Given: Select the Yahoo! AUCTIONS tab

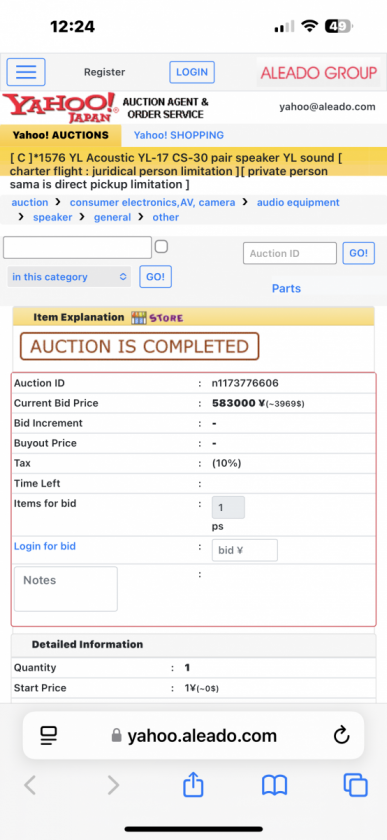Looking at the screenshot, I should tap(61, 136).
